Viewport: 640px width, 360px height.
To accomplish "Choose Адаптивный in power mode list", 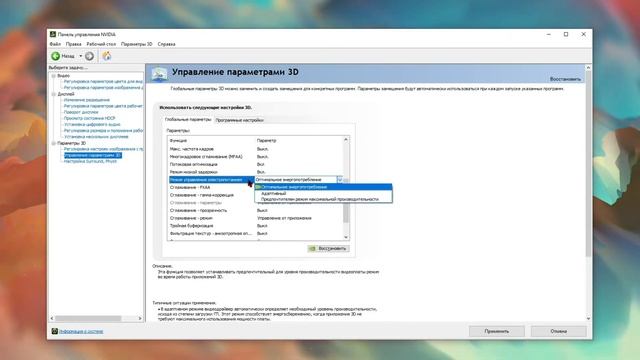I will 323,193.
